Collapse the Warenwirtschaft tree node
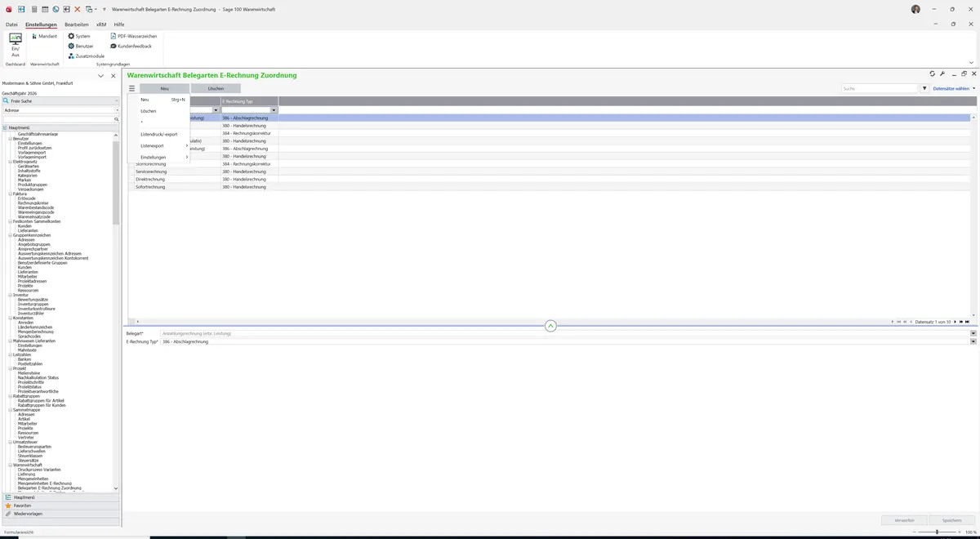 (x=11, y=465)
